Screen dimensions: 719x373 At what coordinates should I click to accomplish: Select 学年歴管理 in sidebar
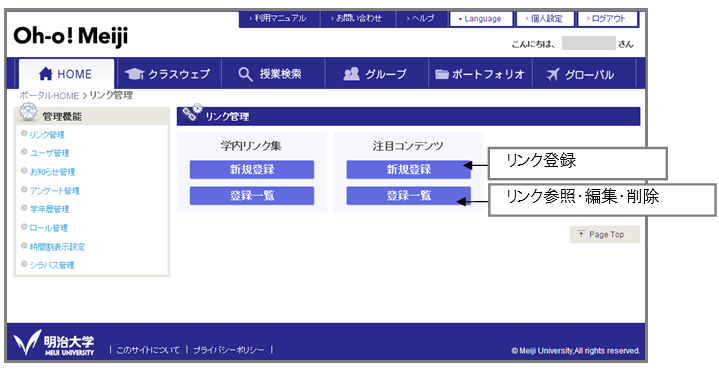pos(49,209)
